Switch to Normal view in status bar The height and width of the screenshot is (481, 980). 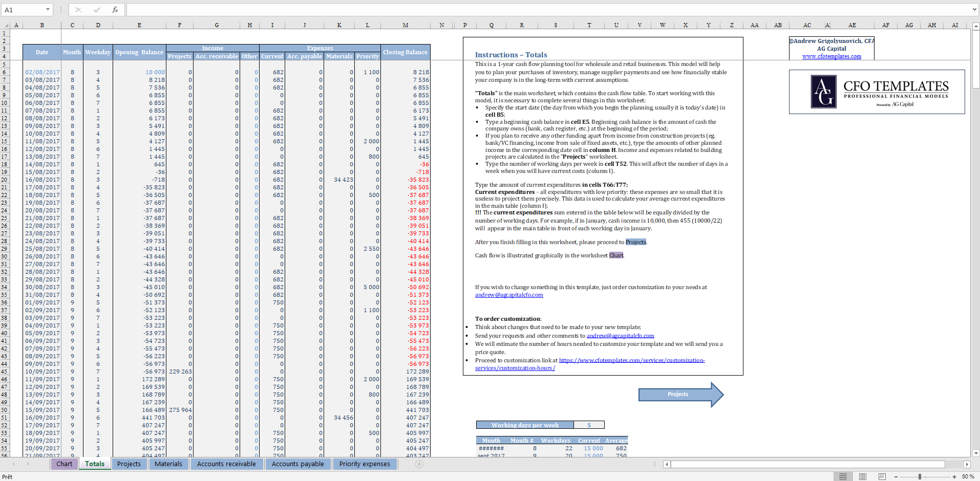pos(843,476)
